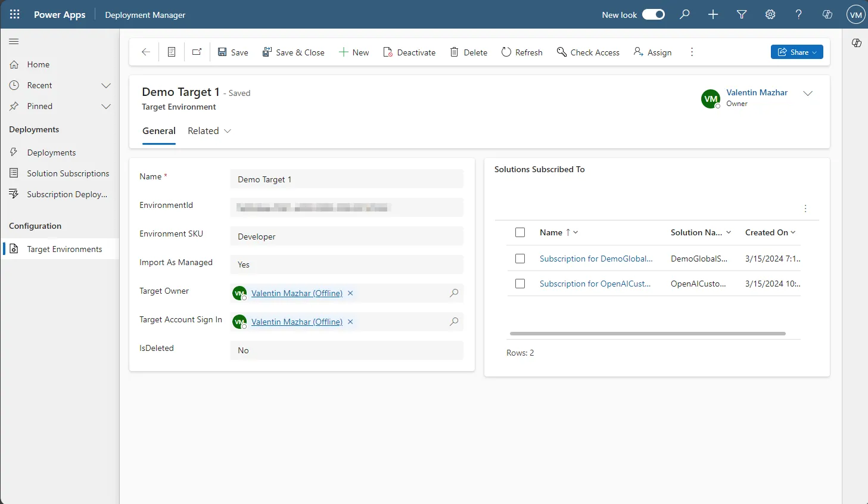868x504 pixels.
Task: Click OpenAICusto... solution name cell
Action: (698, 284)
